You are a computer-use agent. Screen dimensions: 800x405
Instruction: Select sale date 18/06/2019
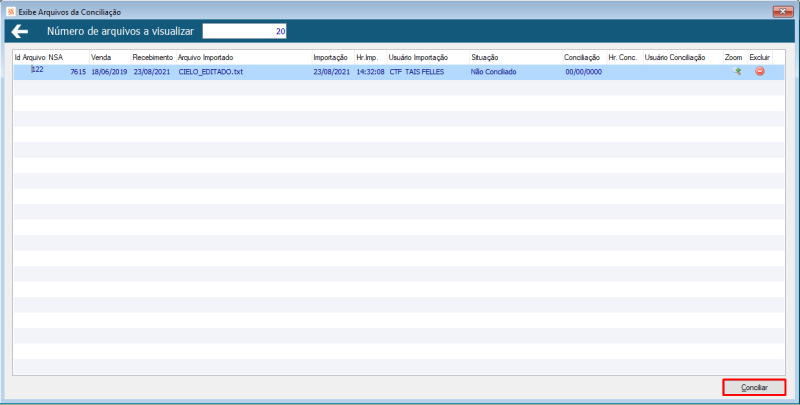[109, 72]
